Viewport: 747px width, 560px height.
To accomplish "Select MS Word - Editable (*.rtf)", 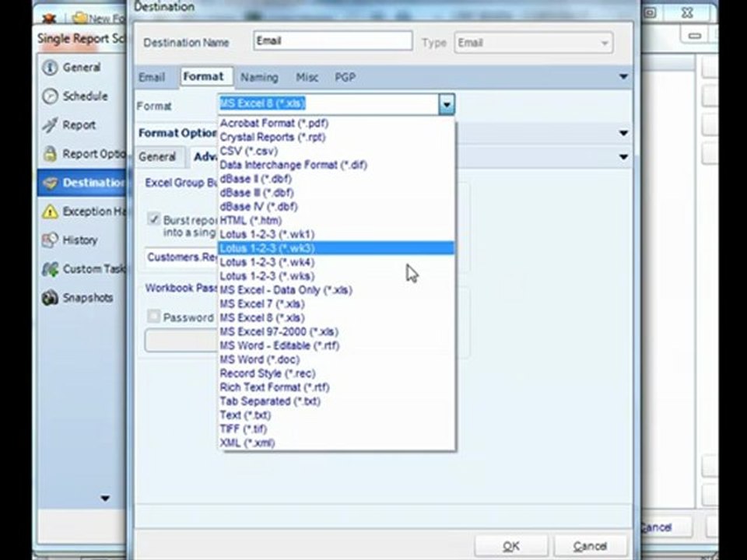I will 336,345.
